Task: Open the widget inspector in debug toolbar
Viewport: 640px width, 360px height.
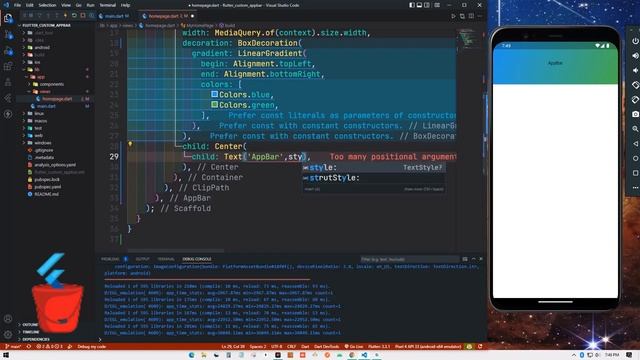Action: (x=92, y=16)
